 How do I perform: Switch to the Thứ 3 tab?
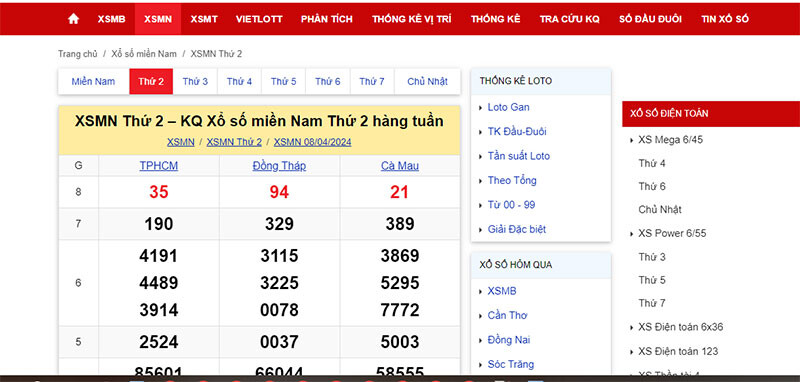click(195, 82)
